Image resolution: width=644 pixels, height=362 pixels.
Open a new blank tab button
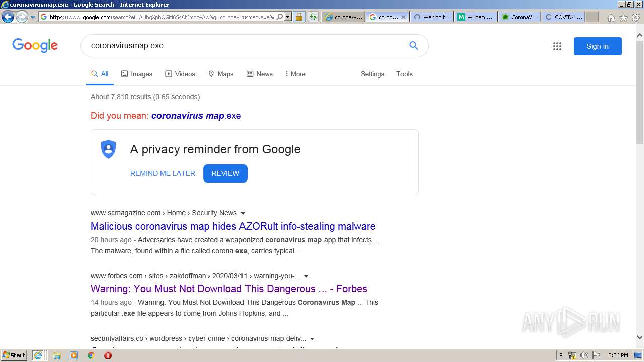592,17
